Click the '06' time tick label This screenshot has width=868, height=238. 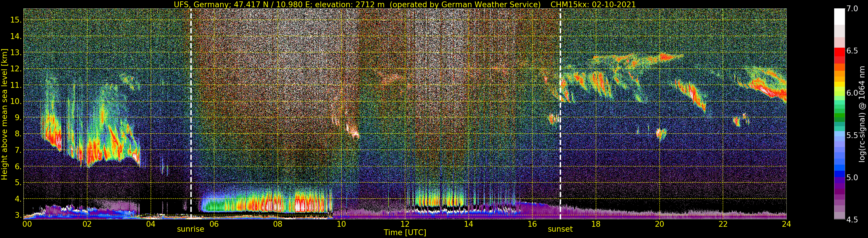coord(214,224)
